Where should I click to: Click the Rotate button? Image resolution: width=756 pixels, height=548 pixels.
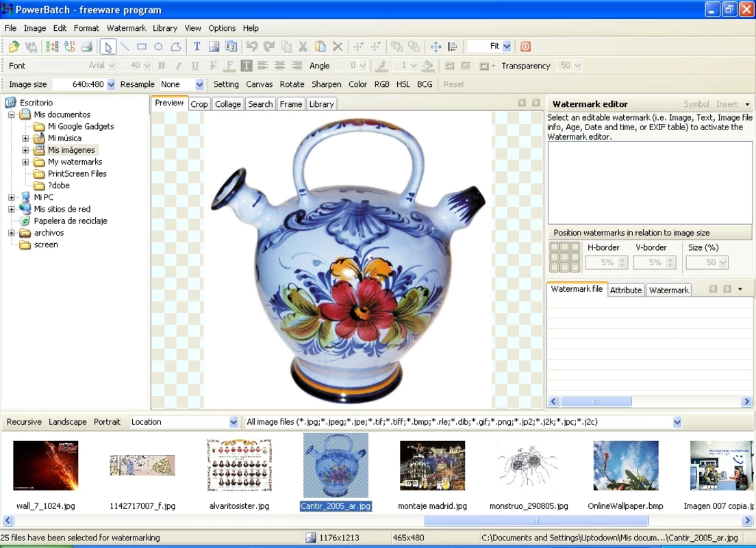pyautogui.click(x=292, y=84)
